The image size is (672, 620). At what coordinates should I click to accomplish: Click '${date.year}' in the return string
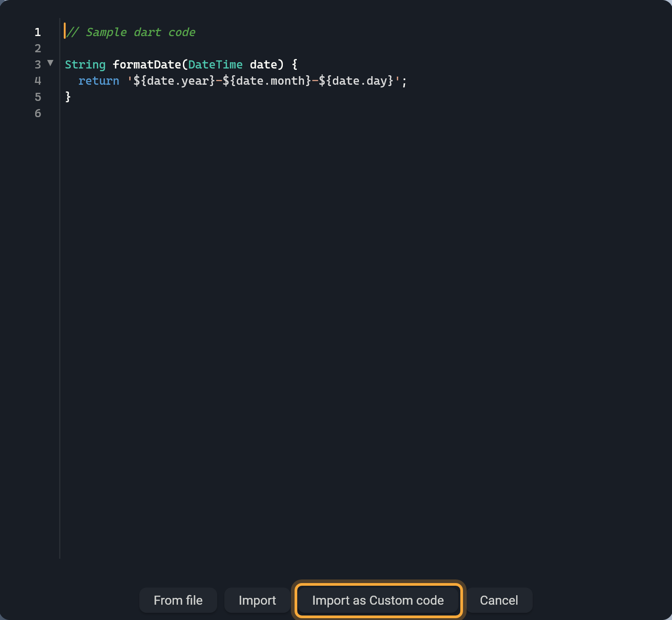pos(174,81)
